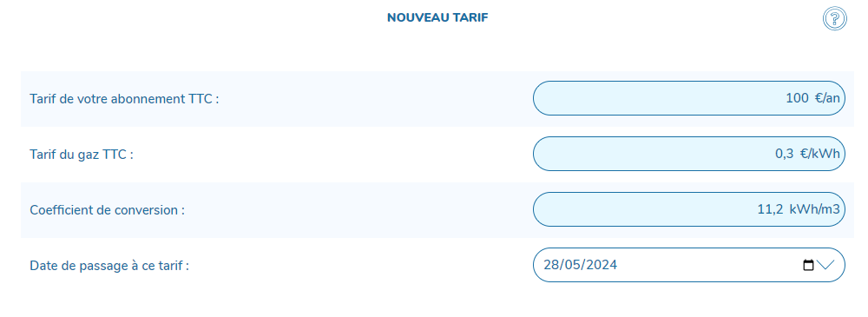This screenshot has width=868, height=317.
Task: Click the value 0,3 in gas field
Action: [785, 154]
